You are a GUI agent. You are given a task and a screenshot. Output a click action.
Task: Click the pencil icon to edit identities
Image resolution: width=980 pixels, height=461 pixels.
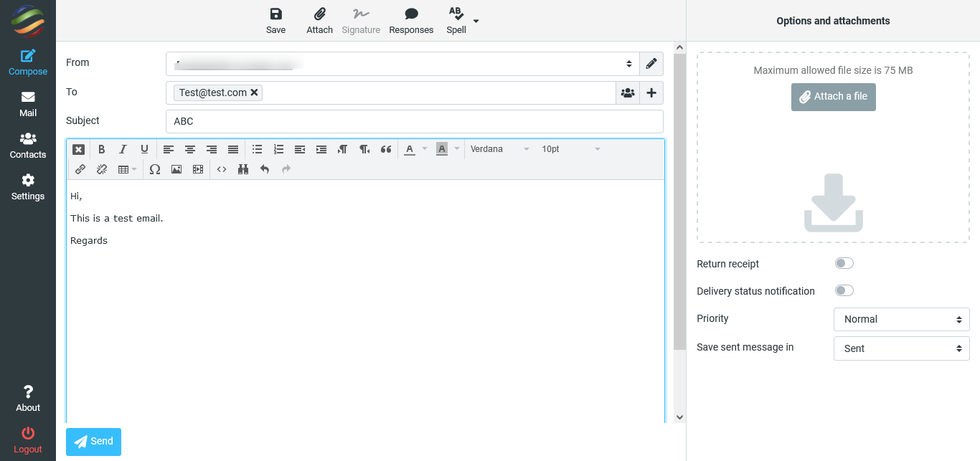pos(651,63)
